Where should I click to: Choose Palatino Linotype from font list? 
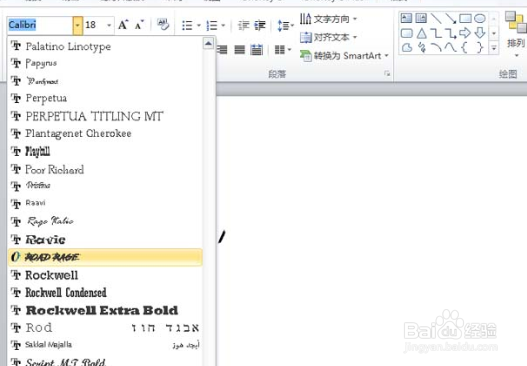pos(105,46)
